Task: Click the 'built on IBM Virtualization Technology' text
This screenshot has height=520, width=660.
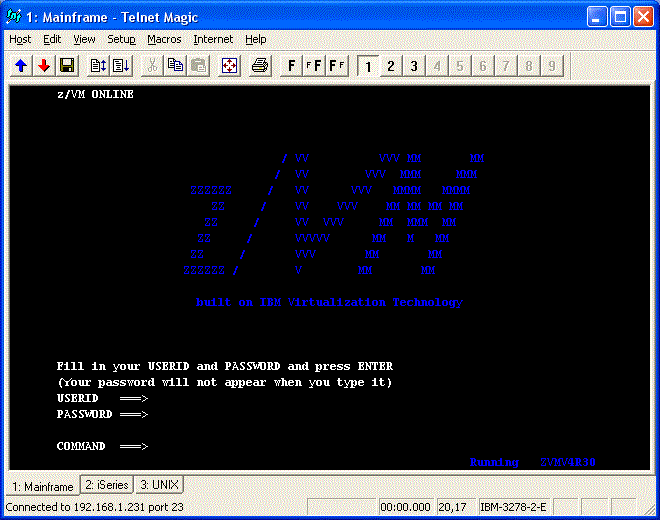Action: pos(329,302)
